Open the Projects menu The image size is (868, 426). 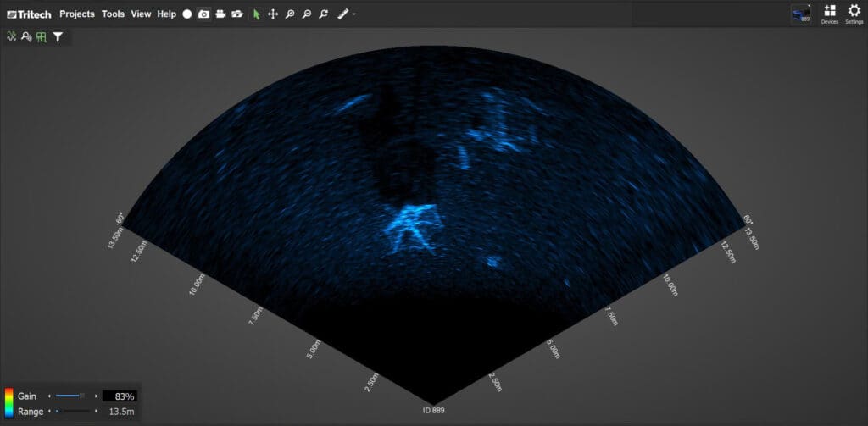77,14
